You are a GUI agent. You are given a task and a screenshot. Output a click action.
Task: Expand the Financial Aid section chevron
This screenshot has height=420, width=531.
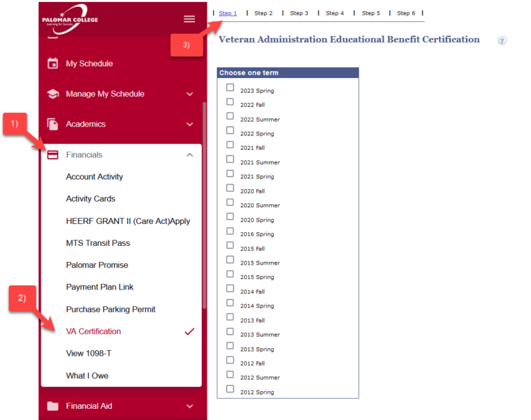click(x=190, y=406)
